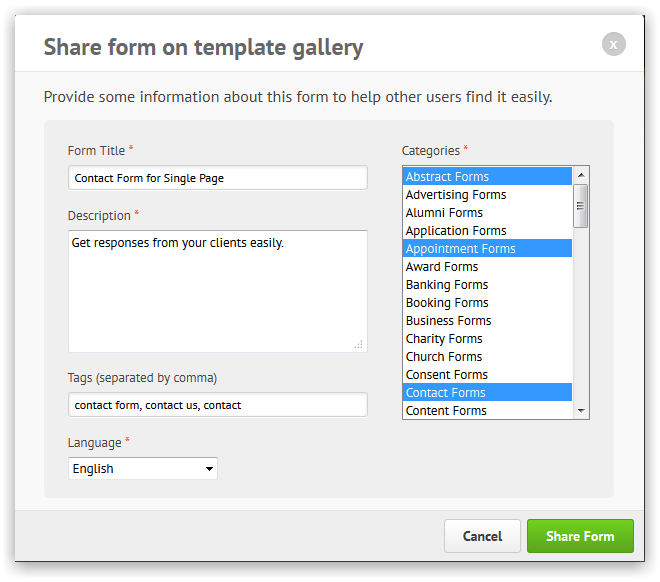This screenshot has height=582, width=660.
Task: Select Advertising Forms in categories list
Action: (487, 195)
